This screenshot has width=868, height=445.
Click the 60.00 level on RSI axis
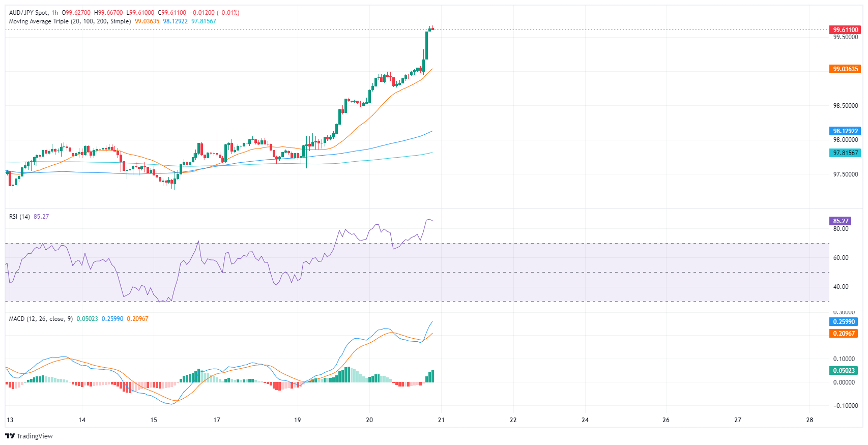(x=841, y=258)
